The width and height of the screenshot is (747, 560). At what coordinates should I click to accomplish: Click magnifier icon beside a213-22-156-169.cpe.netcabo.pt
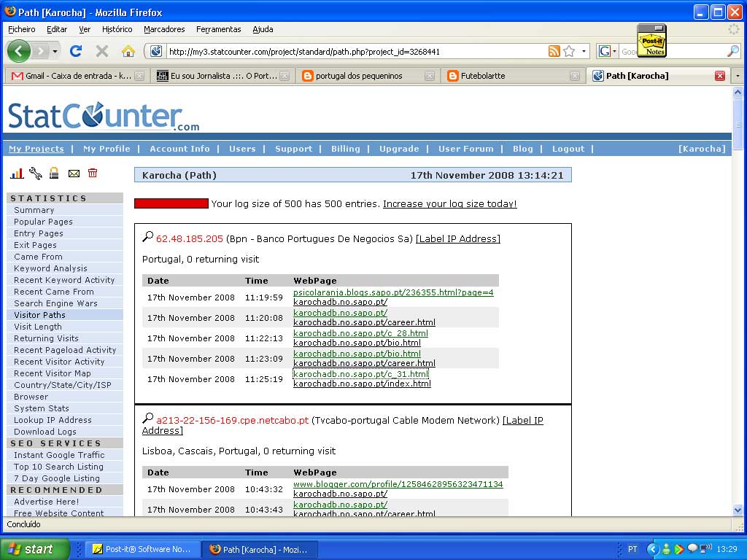[x=147, y=418]
